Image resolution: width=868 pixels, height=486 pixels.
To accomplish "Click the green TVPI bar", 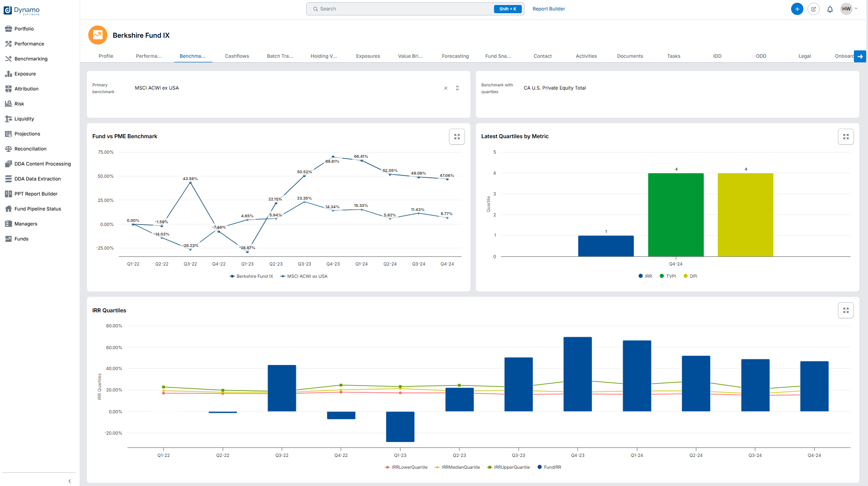I will click(x=676, y=215).
